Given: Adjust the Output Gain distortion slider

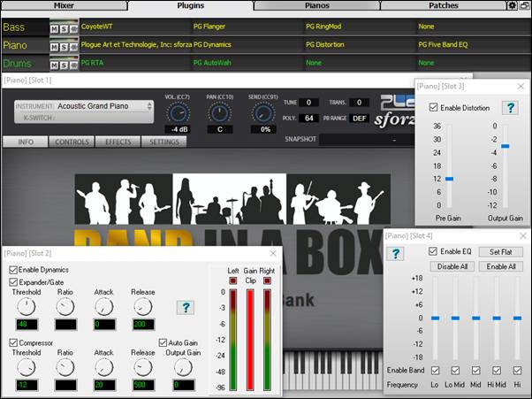Looking at the screenshot, I should 505,146.
